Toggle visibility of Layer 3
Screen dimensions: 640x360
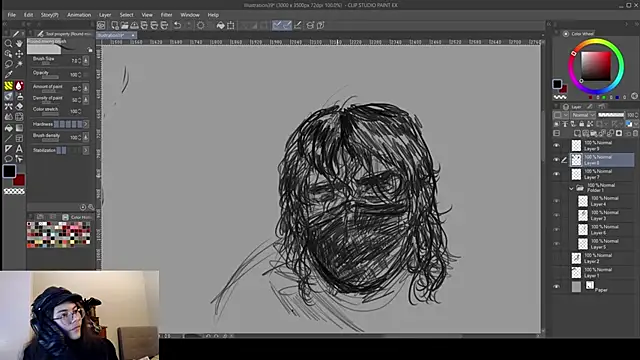(556, 216)
